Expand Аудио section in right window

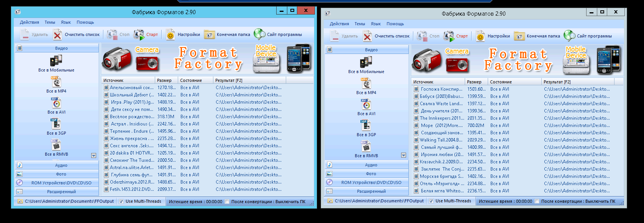367,165
